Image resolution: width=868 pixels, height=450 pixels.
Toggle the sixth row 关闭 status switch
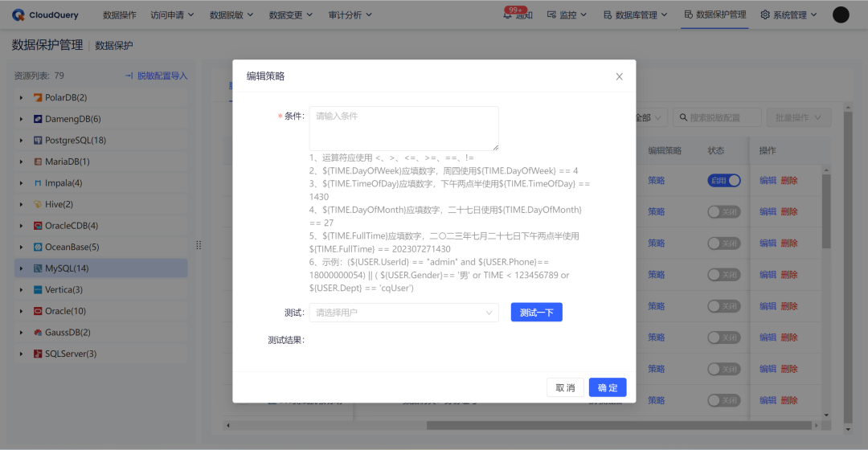click(x=724, y=337)
